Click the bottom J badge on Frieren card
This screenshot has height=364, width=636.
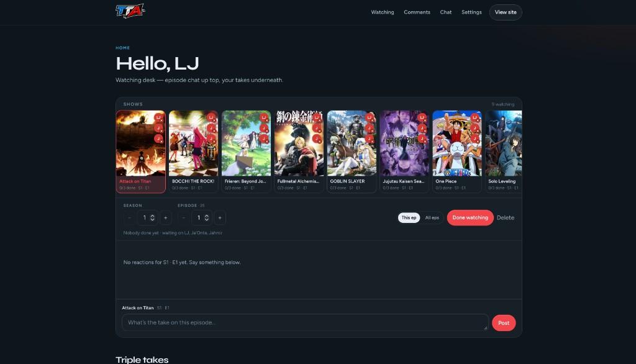click(264, 139)
